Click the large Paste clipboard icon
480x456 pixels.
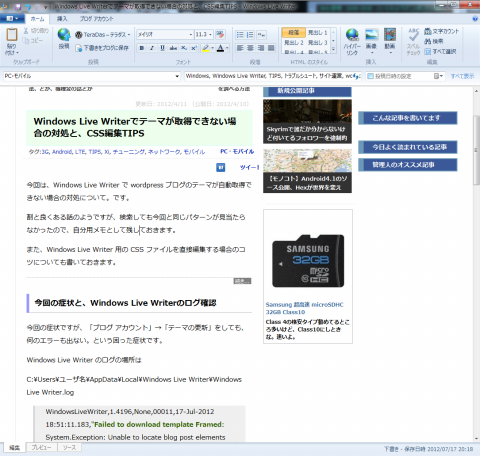tap(12, 35)
